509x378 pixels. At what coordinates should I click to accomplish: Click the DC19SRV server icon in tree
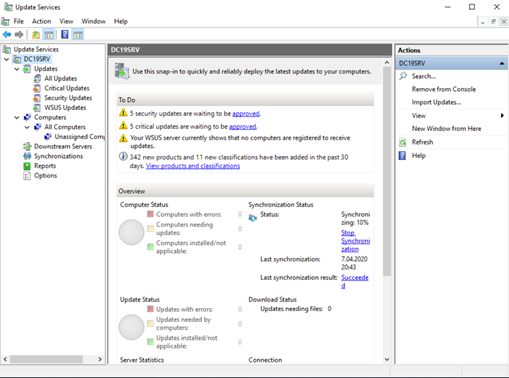click(17, 59)
